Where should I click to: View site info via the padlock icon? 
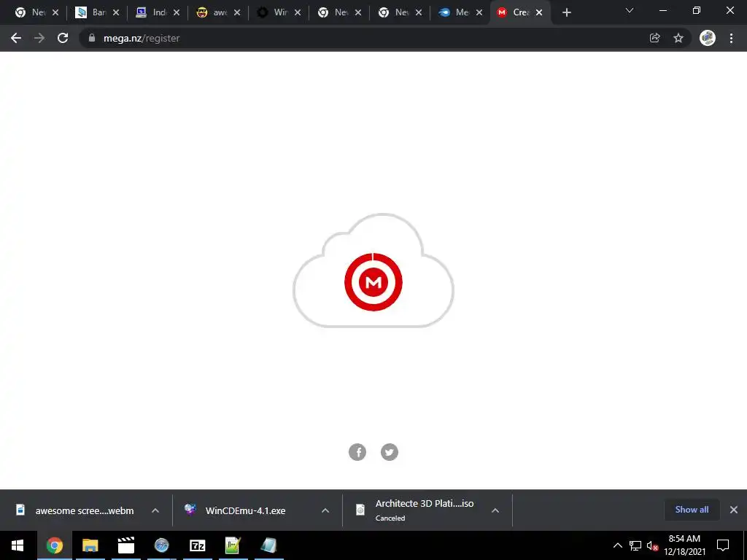pos(92,38)
